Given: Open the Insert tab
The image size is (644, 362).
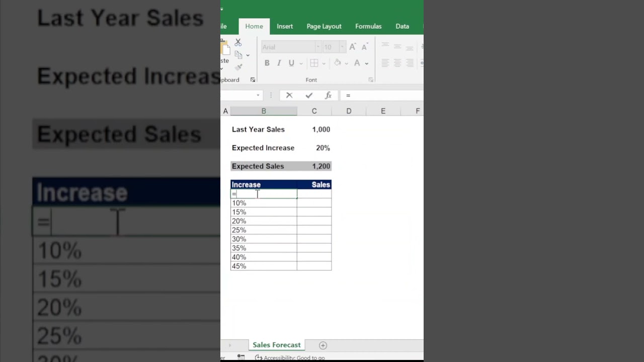Looking at the screenshot, I should click(x=285, y=26).
